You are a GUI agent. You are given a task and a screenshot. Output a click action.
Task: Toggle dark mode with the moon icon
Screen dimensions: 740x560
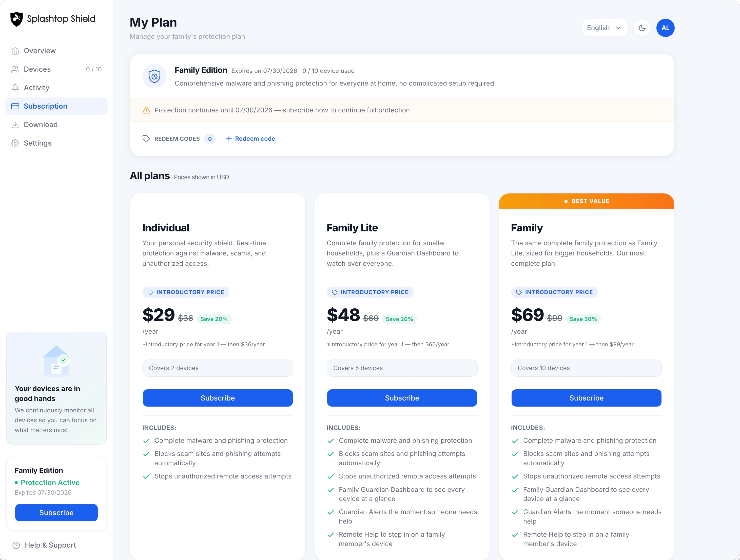(642, 28)
